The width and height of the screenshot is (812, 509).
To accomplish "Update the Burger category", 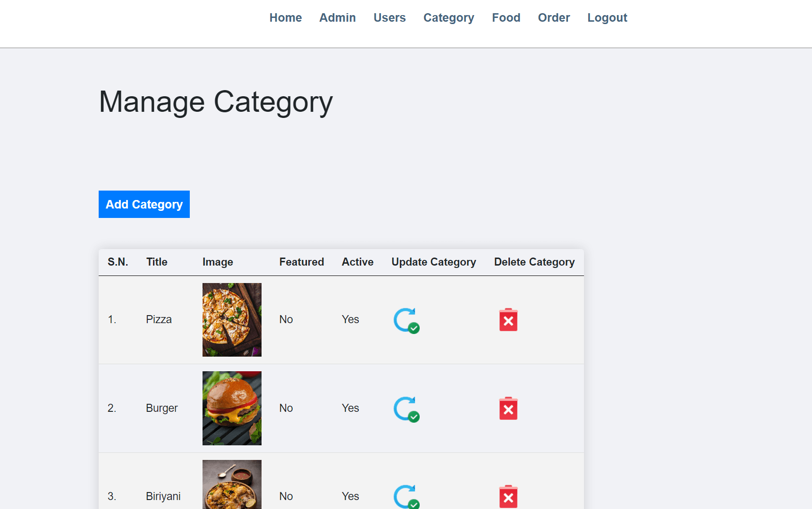I will (406, 409).
